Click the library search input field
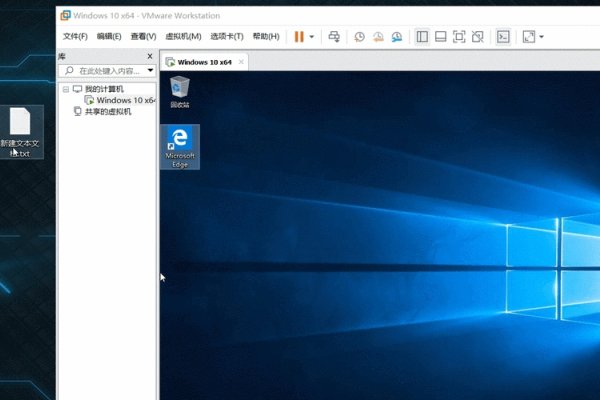Viewport: 600px width, 400px height. 105,71
